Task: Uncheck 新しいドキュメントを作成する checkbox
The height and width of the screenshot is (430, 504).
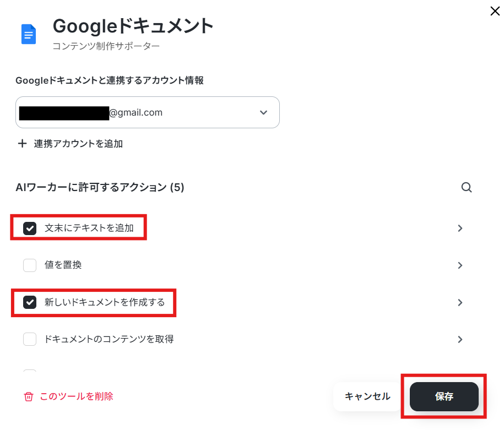Action: 30,302
